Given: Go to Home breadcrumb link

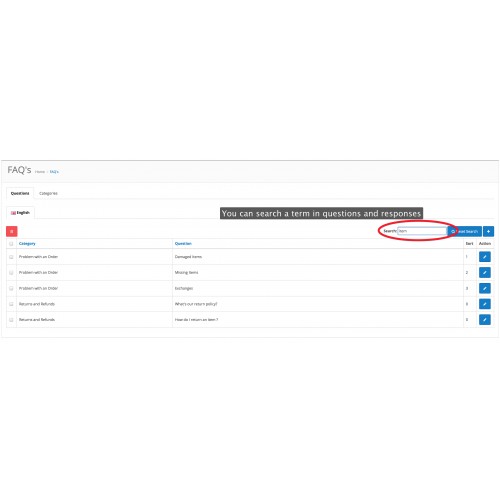Looking at the screenshot, I should point(40,172).
